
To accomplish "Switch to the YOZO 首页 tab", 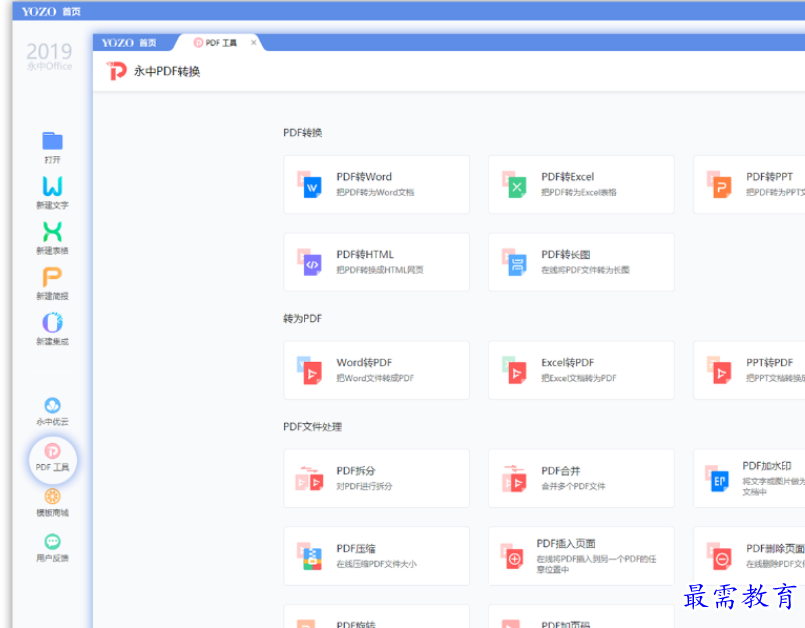I will click(129, 43).
